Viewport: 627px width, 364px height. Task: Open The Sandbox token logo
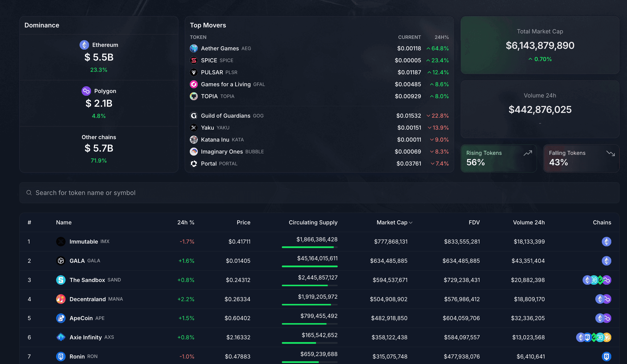[61, 280]
